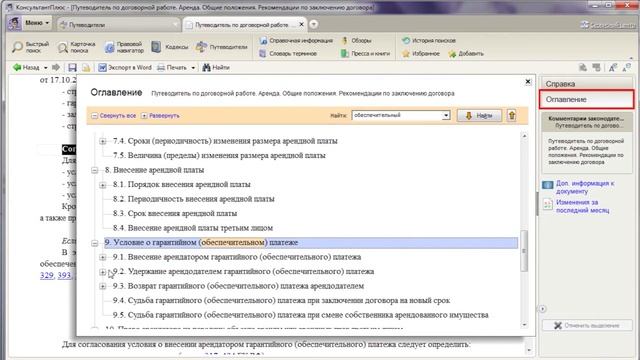The width and height of the screenshot is (640, 360).
Task: Open the article 393 hyperlink
Action: click(64, 276)
